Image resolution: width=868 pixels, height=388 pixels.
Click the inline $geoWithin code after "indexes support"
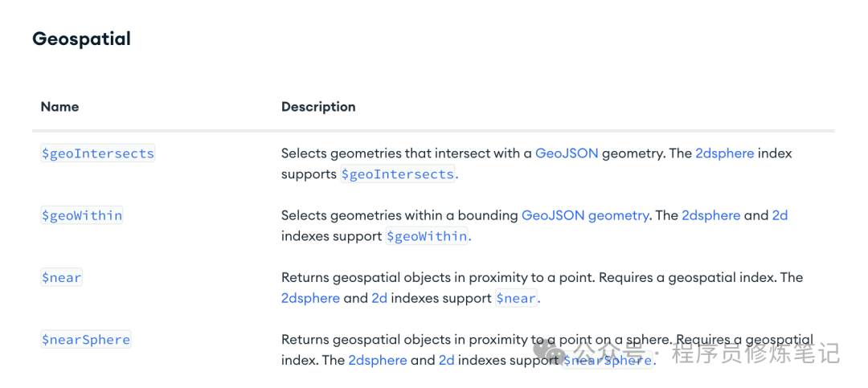pos(427,236)
